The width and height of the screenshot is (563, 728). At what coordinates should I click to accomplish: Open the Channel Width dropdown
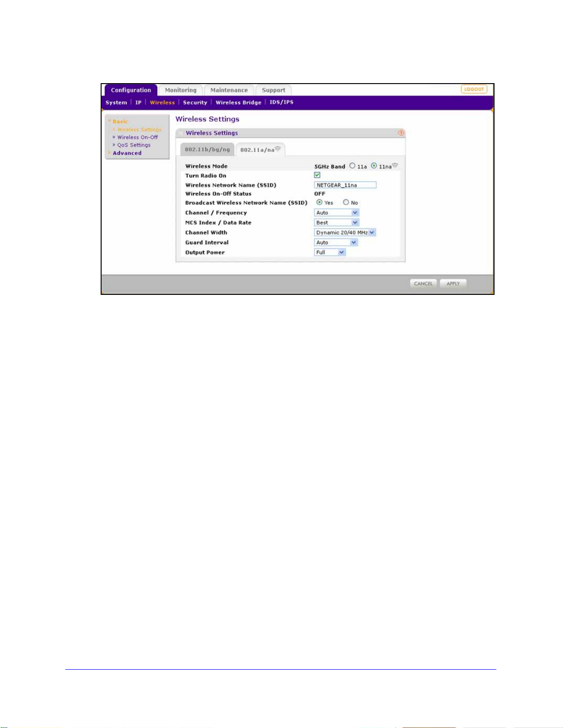click(345, 232)
